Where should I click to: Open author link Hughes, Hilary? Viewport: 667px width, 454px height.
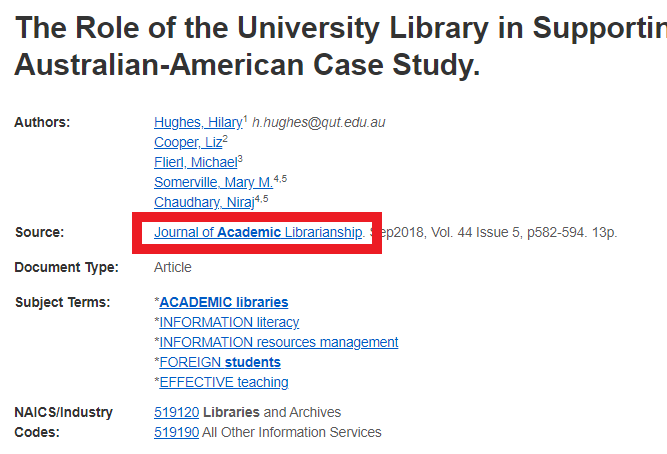tap(198, 123)
